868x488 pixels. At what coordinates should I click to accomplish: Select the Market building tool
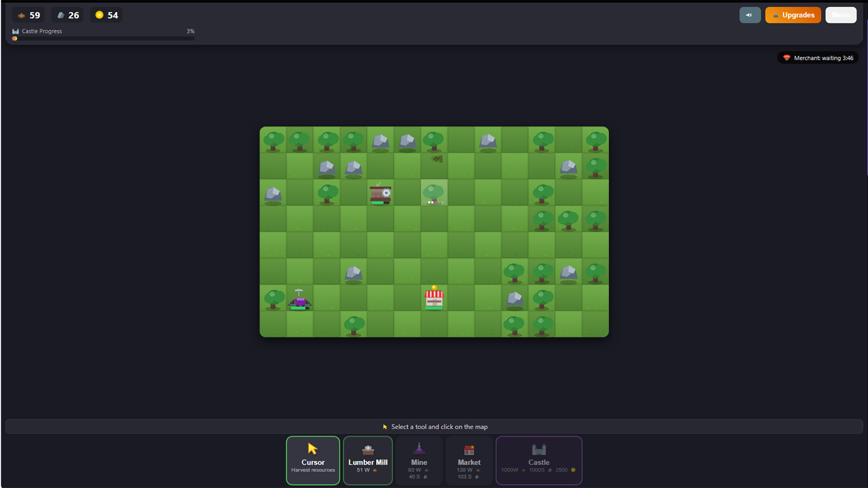point(469,460)
